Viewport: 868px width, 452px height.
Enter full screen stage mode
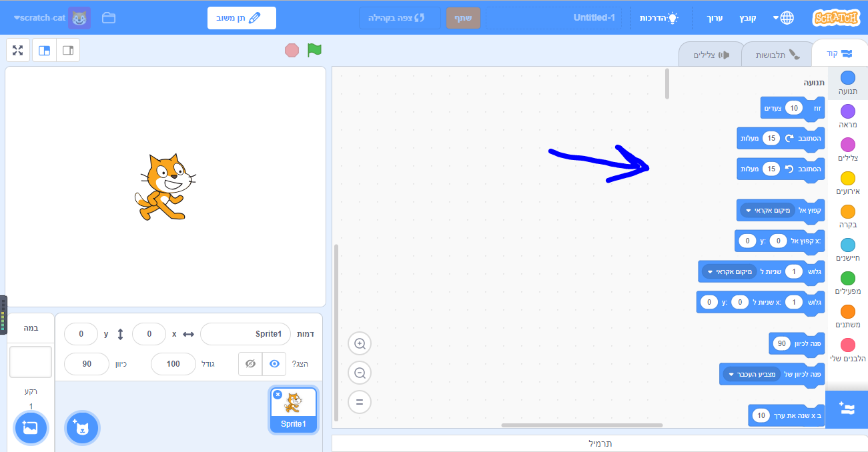17,50
